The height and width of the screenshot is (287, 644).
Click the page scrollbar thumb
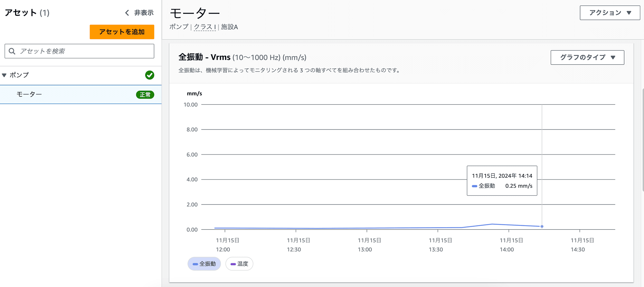(x=643, y=140)
